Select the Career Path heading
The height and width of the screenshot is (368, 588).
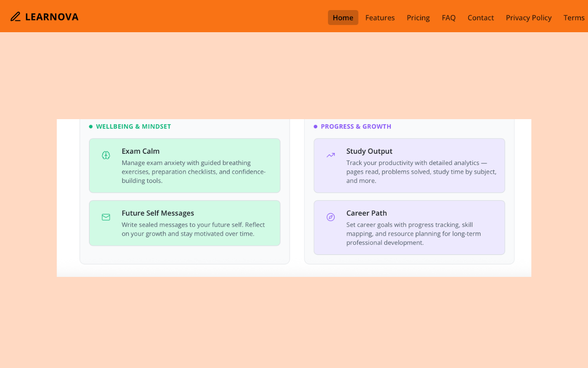pos(367,213)
